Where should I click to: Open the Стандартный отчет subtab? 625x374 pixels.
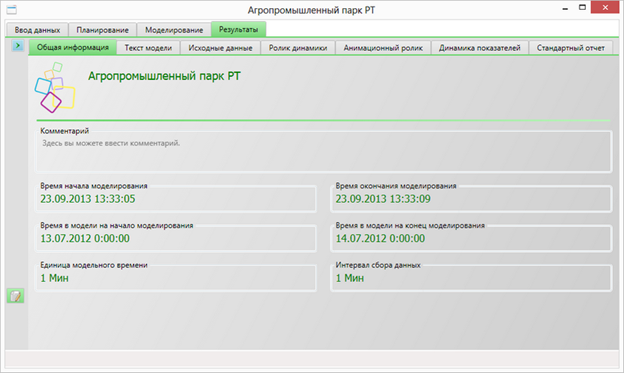(570, 48)
